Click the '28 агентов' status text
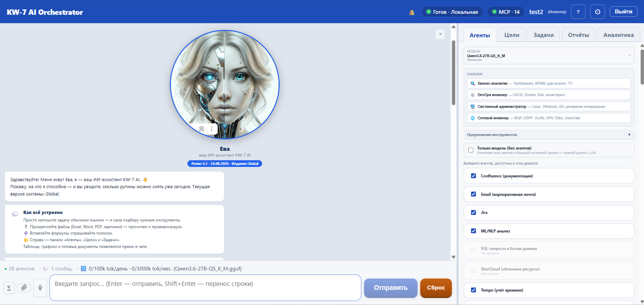Viewport: 644px width, 305px height. pos(21,268)
